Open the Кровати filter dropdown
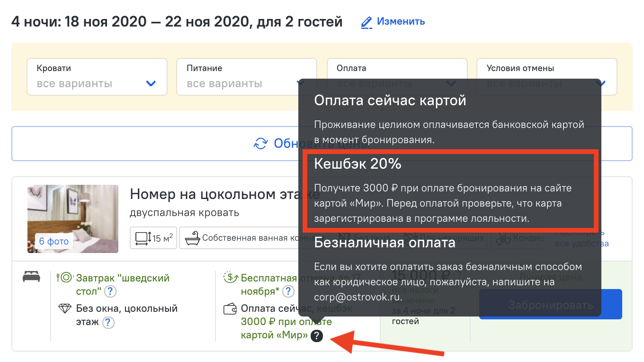Image resolution: width=644 pixels, height=362 pixels. (x=97, y=77)
